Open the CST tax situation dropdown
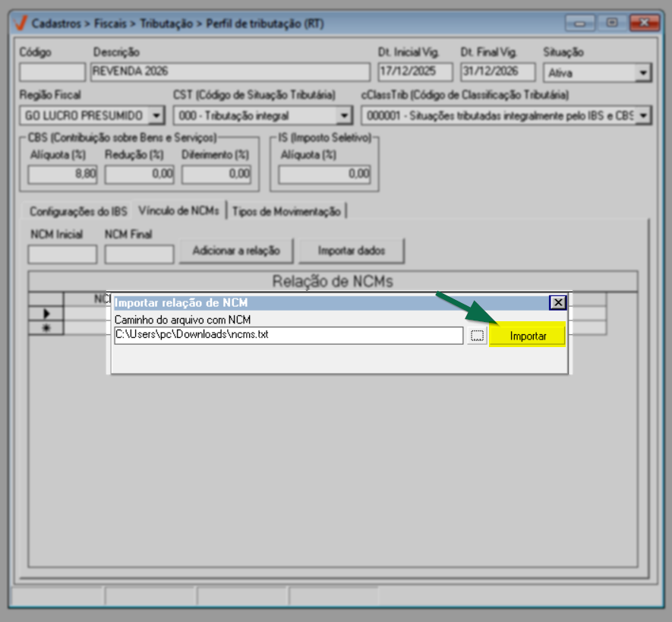The image size is (672, 622). coord(344,115)
